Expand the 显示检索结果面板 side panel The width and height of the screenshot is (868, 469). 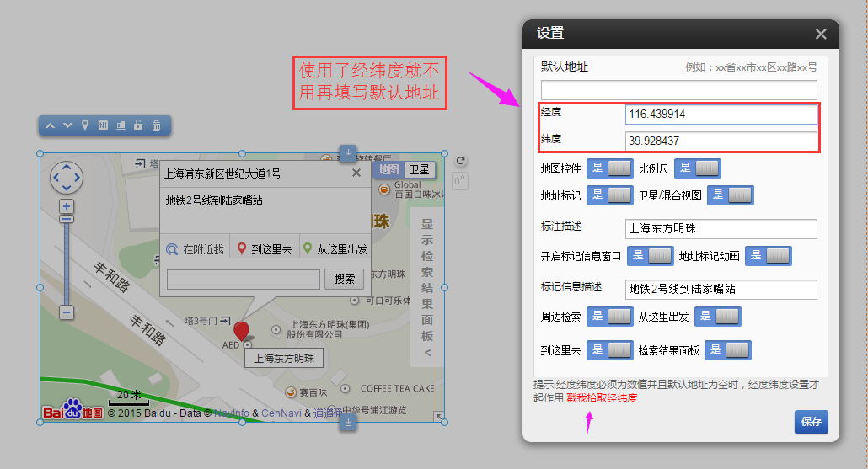tap(427, 286)
